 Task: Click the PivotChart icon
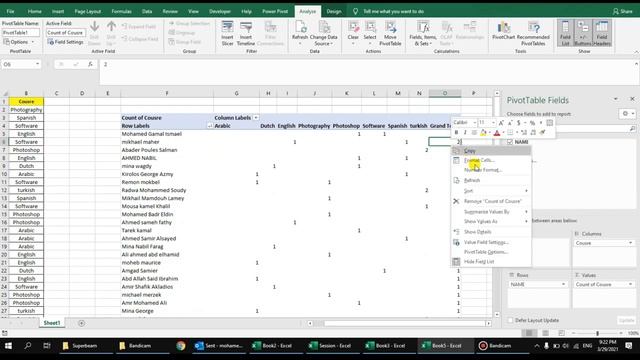click(504, 27)
